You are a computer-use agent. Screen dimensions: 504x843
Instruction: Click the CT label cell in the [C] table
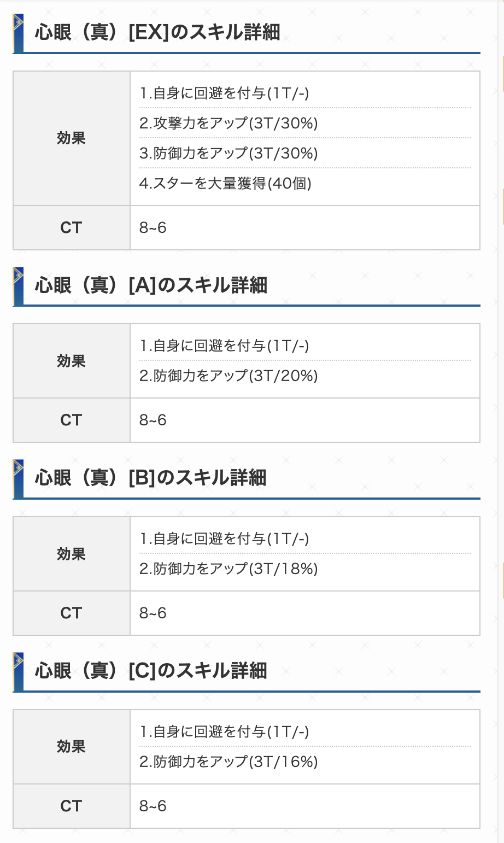click(x=72, y=806)
